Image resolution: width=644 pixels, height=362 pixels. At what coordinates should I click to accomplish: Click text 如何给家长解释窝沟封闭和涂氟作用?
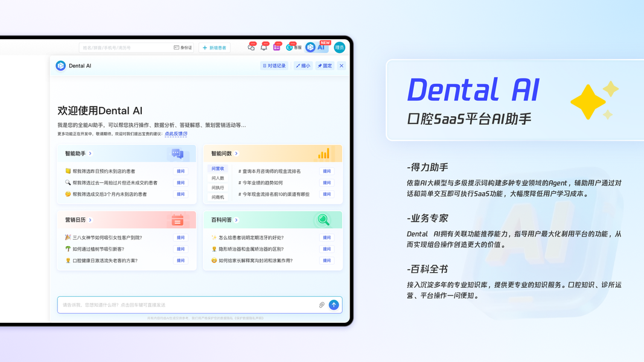click(255, 261)
